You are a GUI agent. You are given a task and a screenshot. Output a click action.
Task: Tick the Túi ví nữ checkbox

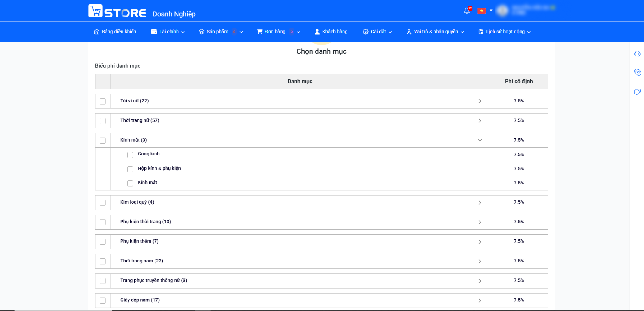pos(102,101)
